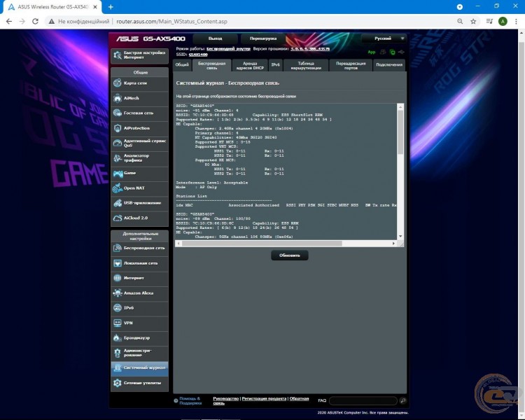Switch to DHCP leases (Аренда адресов DHCP) tab
The height and width of the screenshot is (420, 525).
pyautogui.click(x=250, y=65)
